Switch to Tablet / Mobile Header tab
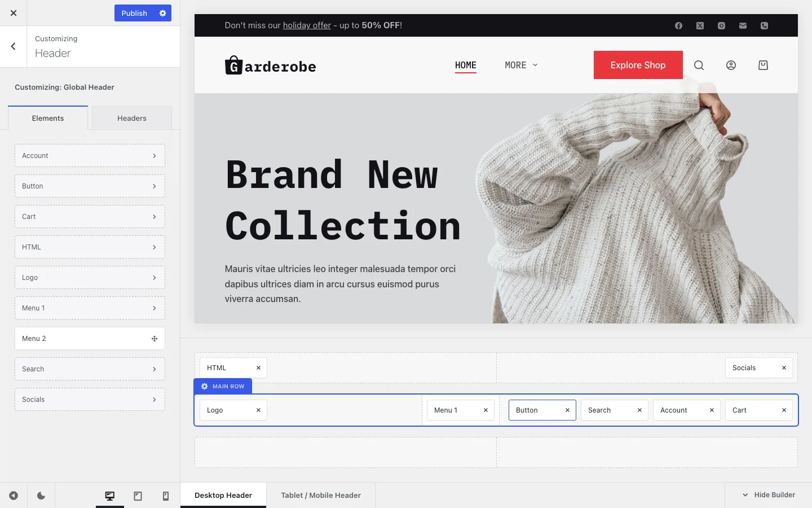Screen dimensions: 812x508 321,495
